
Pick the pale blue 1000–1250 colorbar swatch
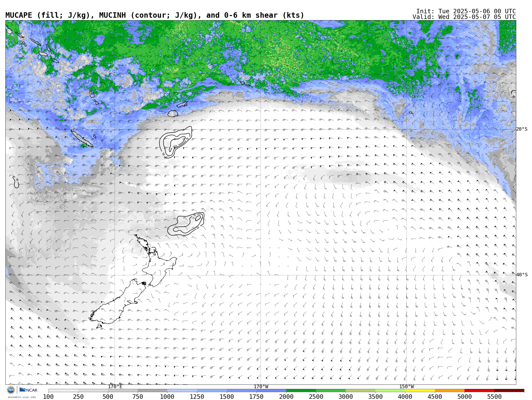[182, 391]
